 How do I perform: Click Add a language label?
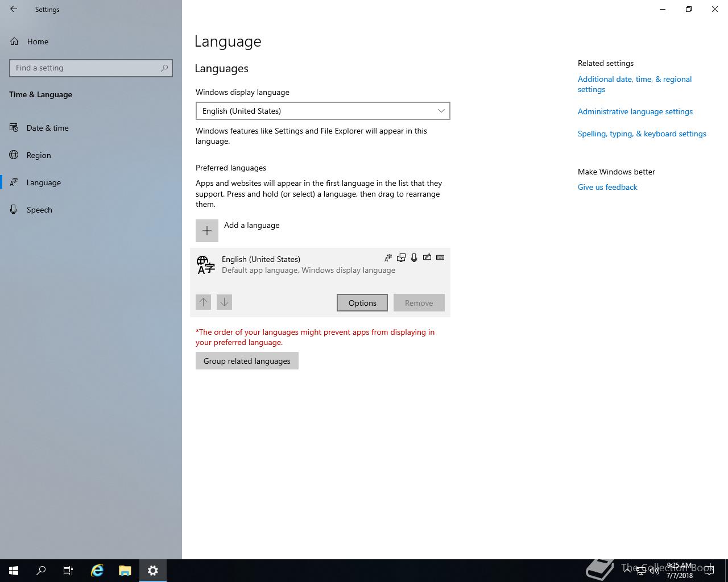[252, 225]
